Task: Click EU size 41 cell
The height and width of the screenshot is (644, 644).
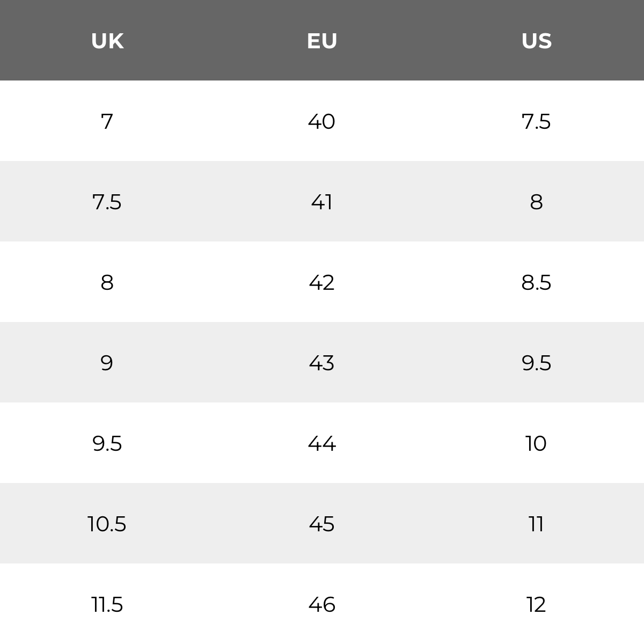Action: click(x=322, y=202)
